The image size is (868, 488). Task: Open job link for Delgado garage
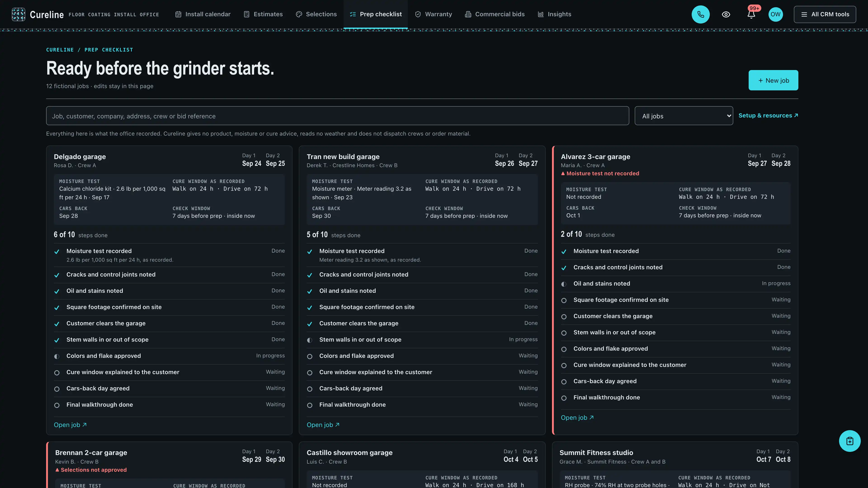[70, 425]
